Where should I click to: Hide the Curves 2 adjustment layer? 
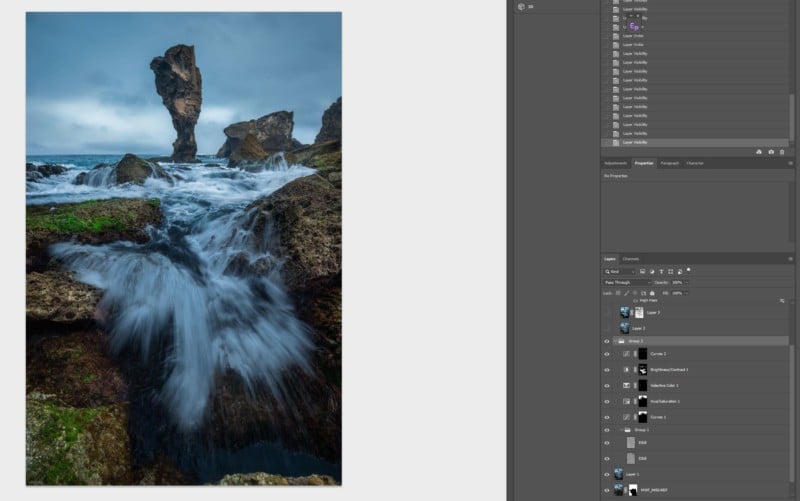(607, 354)
